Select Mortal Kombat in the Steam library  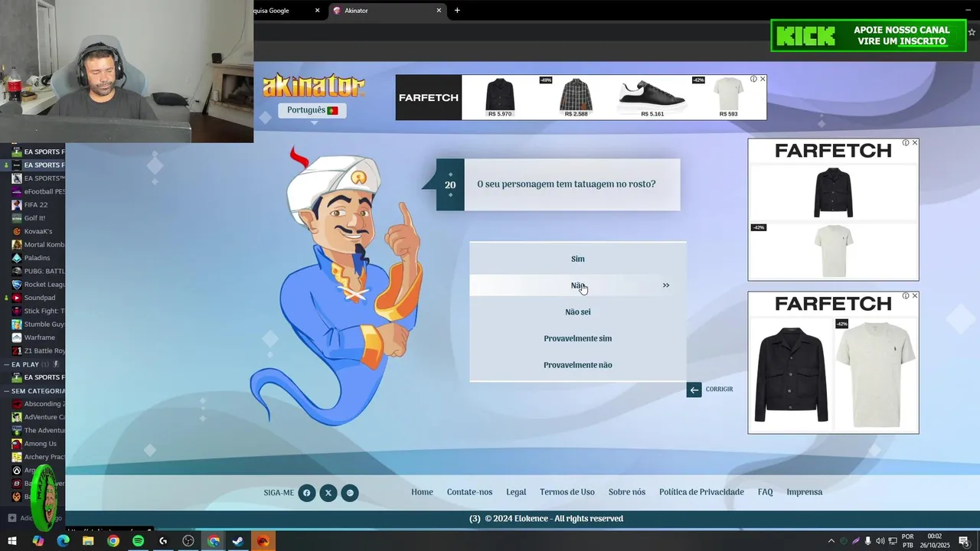(x=38, y=245)
